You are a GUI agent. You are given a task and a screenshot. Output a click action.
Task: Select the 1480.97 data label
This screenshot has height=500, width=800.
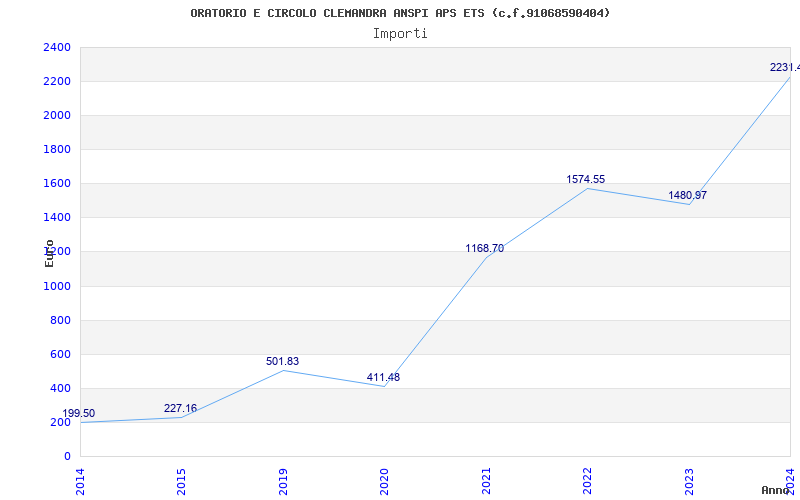pyautogui.click(x=687, y=195)
